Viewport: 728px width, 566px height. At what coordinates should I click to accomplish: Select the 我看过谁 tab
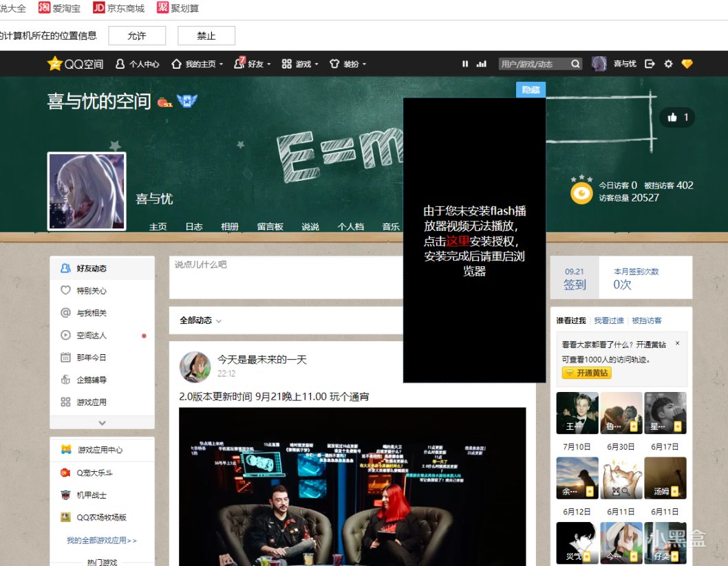tap(609, 320)
